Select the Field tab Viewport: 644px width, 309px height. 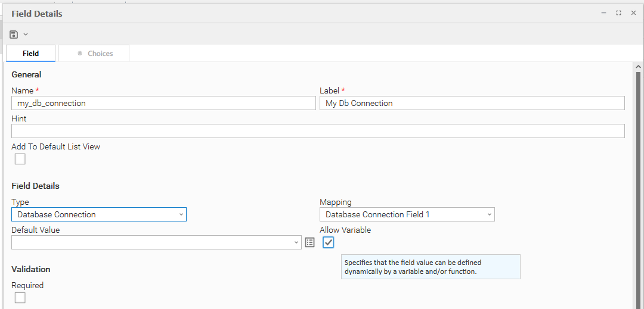[31, 54]
